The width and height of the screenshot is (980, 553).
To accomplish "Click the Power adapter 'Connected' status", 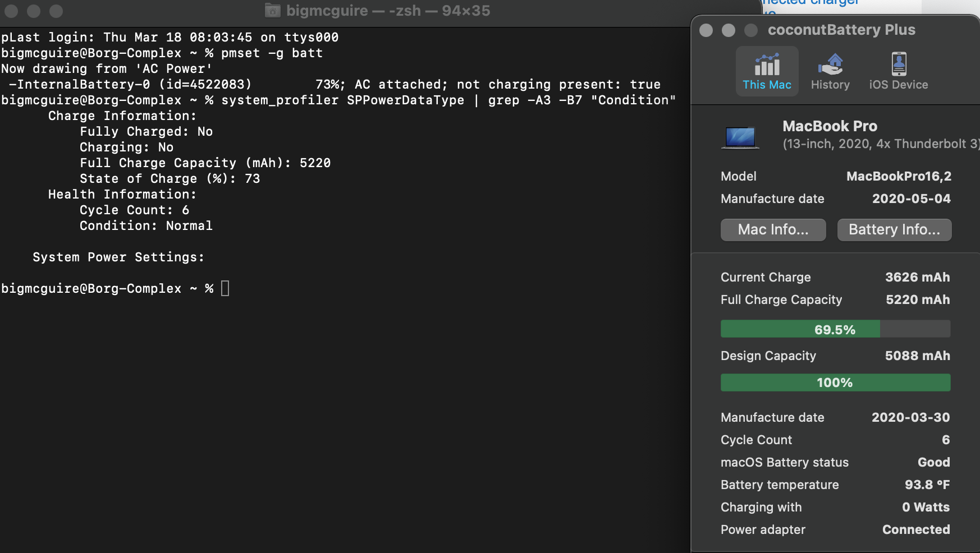I will [x=916, y=529].
